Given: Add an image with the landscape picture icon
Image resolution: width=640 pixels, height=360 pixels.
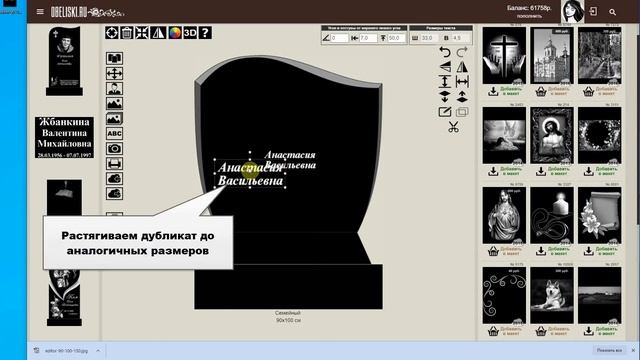Looking at the screenshot, I should (x=114, y=104).
